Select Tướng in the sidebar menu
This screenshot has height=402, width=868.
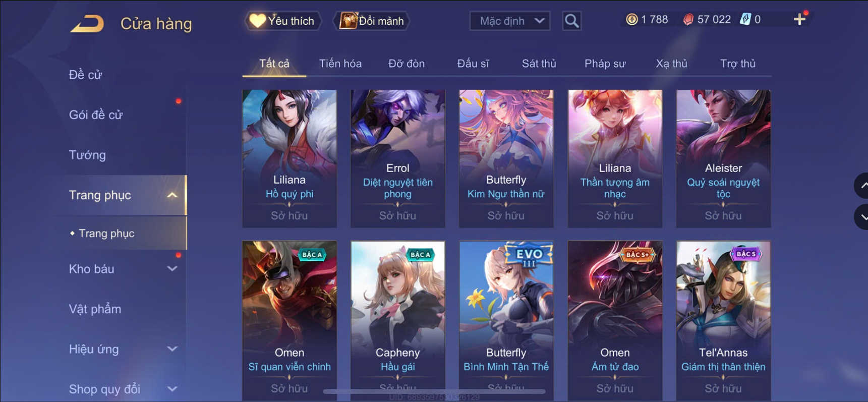pyautogui.click(x=87, y=155)
